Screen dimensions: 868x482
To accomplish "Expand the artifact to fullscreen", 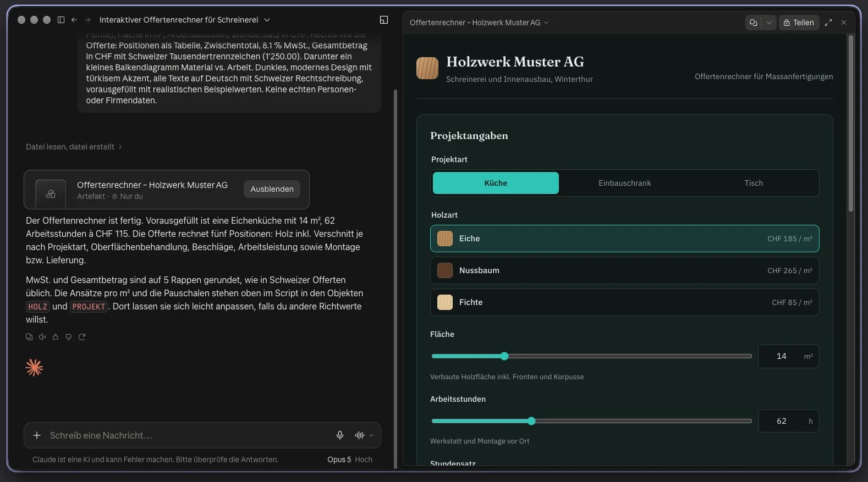I will tap(828, 23).
